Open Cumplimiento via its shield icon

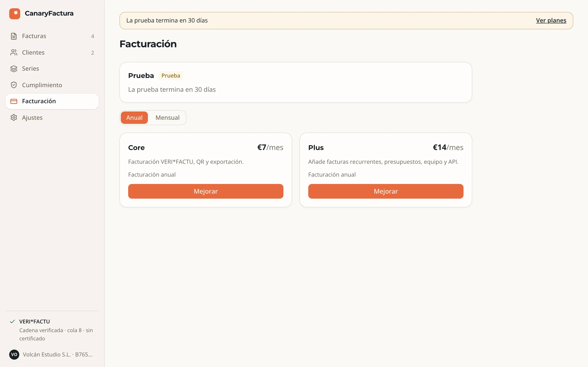click(x=14, y=85)
